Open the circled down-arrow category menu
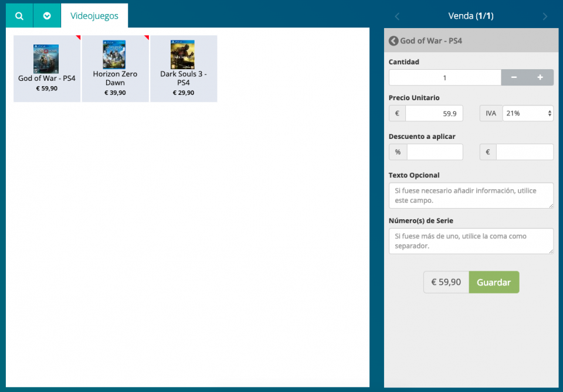 point(47,16)
